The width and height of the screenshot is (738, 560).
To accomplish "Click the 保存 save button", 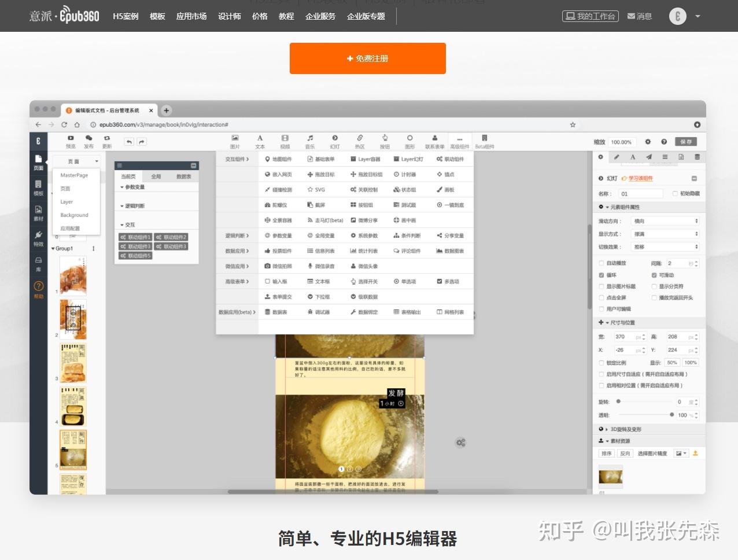I will coord(686,142).
